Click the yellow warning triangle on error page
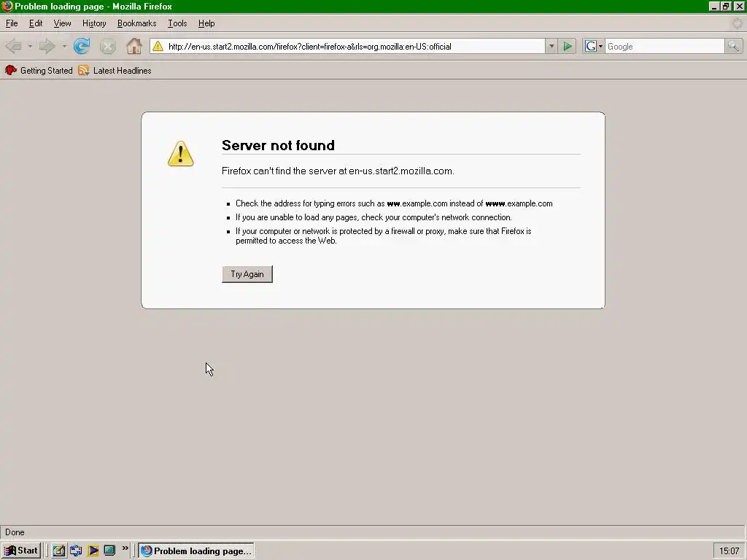747x560 pixels. point(181,153)
